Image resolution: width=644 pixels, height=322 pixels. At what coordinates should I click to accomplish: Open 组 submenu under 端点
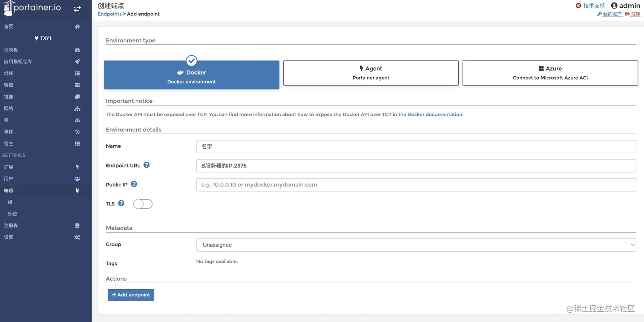[x=10, y=202]
